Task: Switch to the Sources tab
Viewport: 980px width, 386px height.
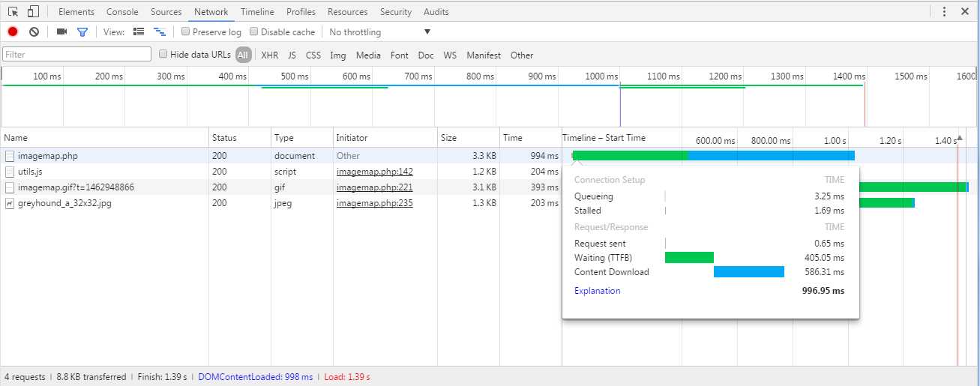Action: 166,12
